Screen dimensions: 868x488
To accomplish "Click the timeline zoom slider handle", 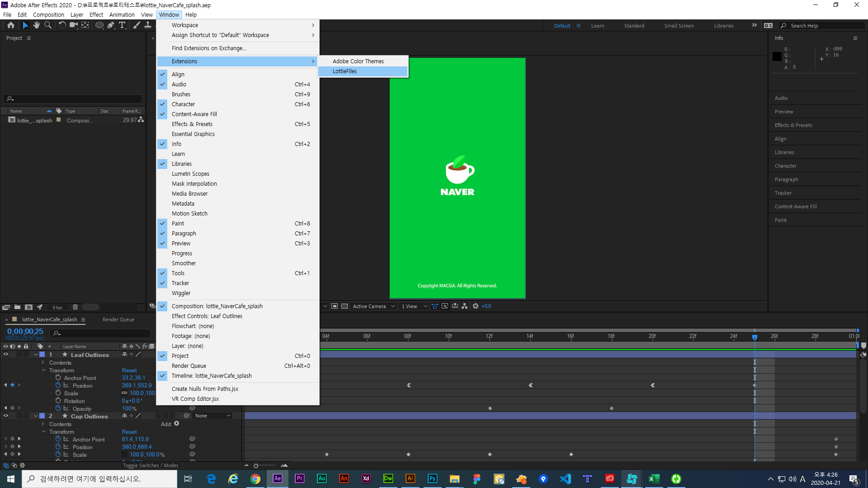I will pyautogui.click(x=256, y=466).
